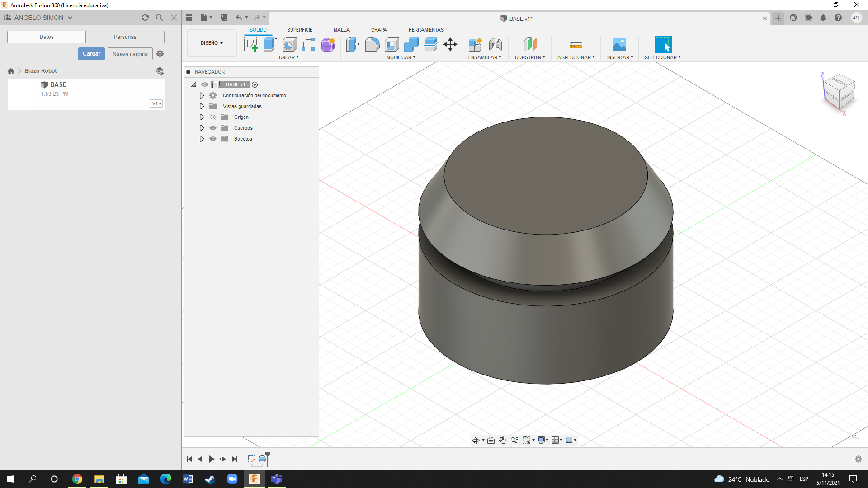
Task: Click the Brazo Robot breadcrumb
Action: point(41,71)
